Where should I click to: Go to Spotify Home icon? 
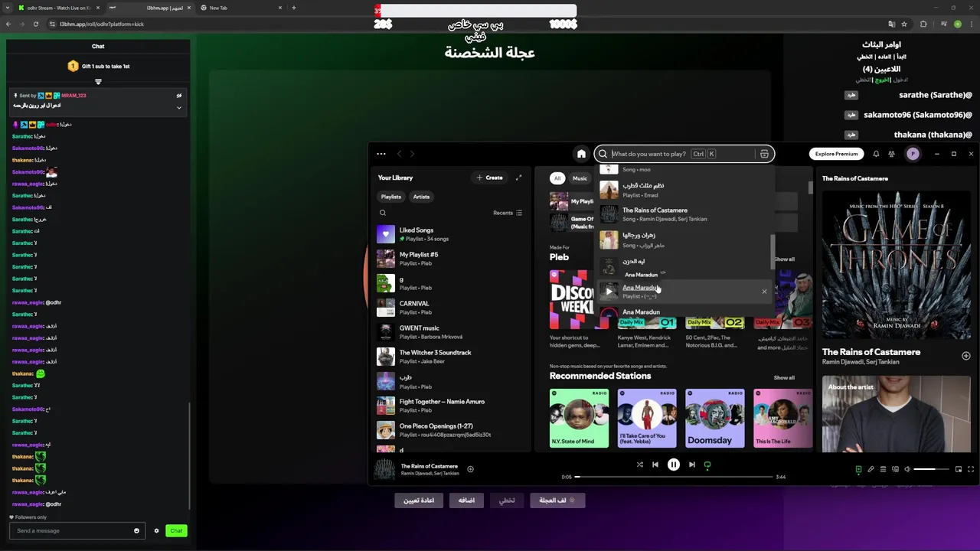click(x=581, y=154)
